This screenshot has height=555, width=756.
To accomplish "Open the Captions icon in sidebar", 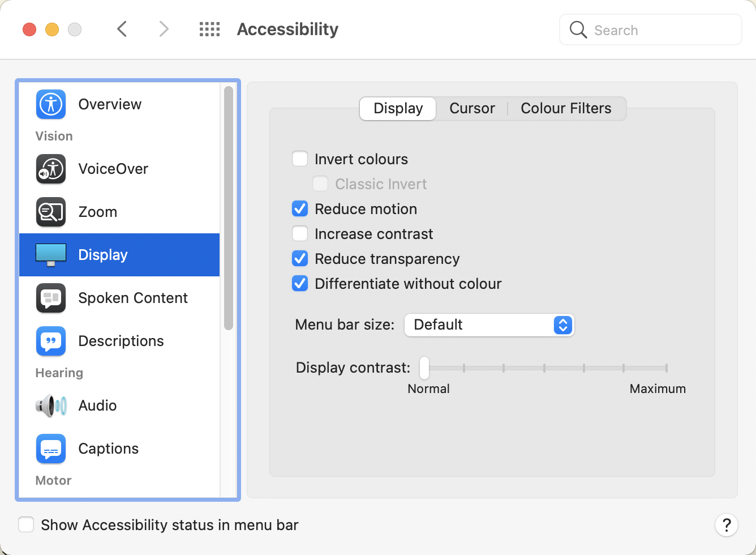I will [x=51, y=449].
